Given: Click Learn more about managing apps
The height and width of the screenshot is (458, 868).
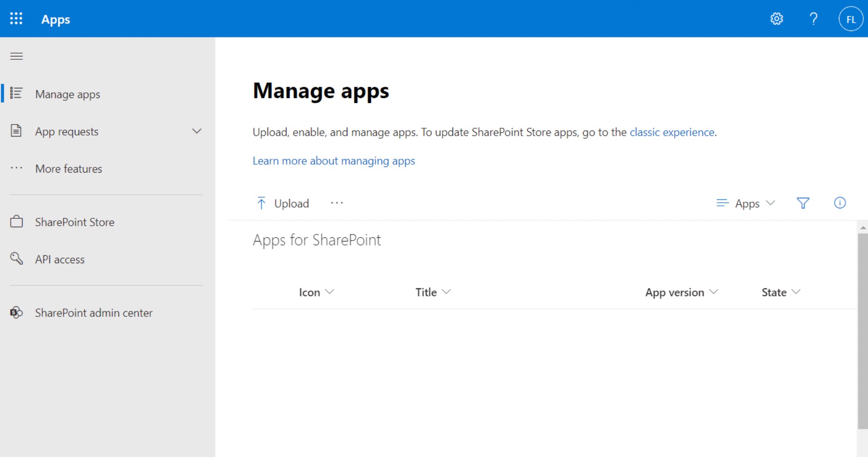Looking at the screenshot, I should tap(334, 161).
